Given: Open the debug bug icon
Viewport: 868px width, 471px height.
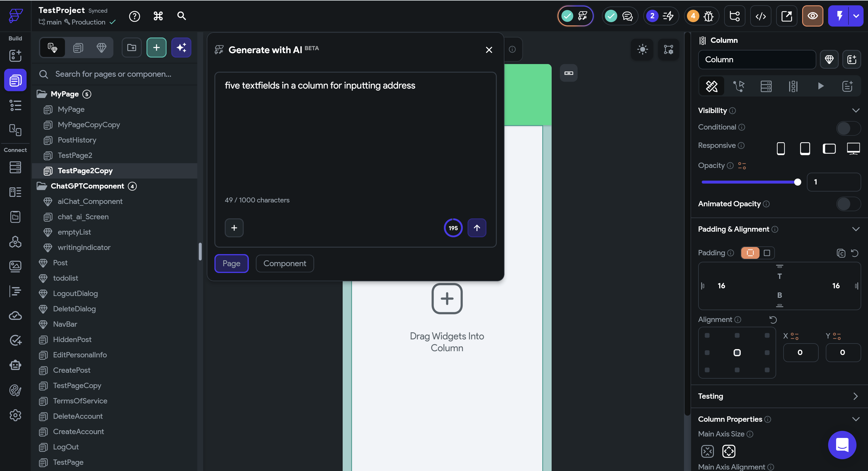Looking at the screenshot, I should pos(708,16).
